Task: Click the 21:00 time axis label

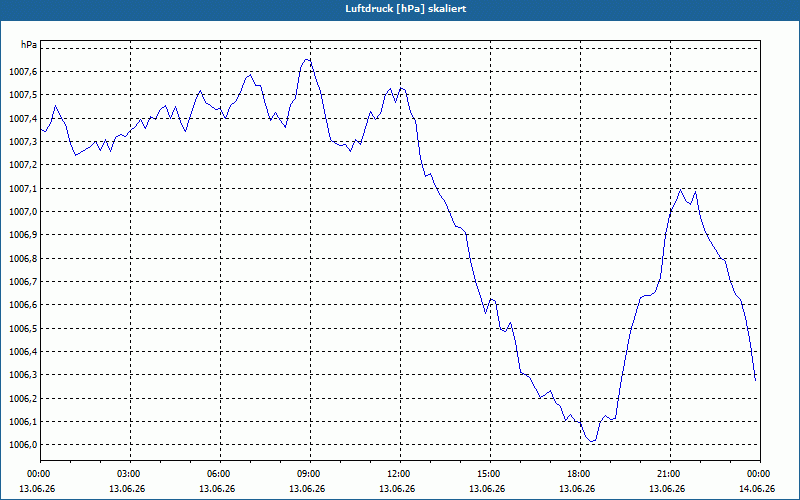Action: tap(670, 473)
